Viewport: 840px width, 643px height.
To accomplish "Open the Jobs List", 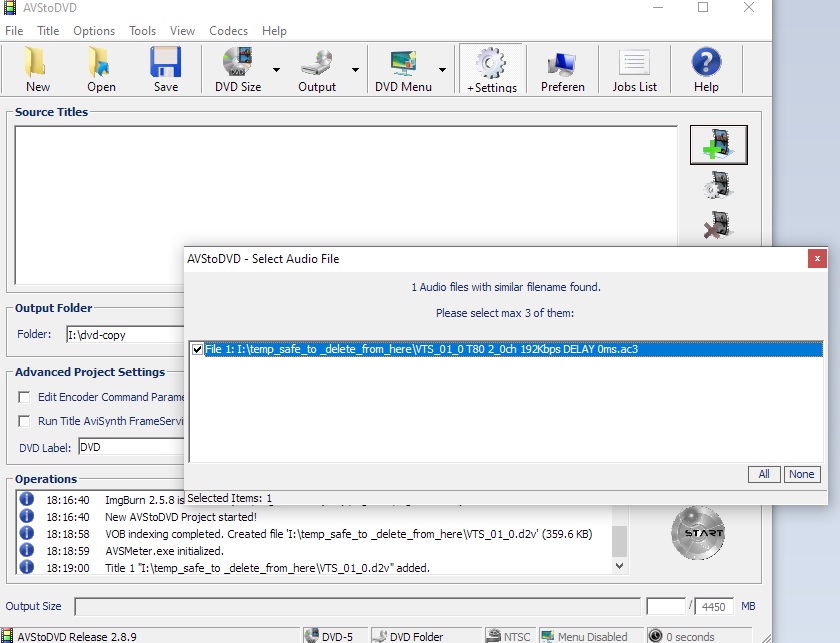I will 634,69.
